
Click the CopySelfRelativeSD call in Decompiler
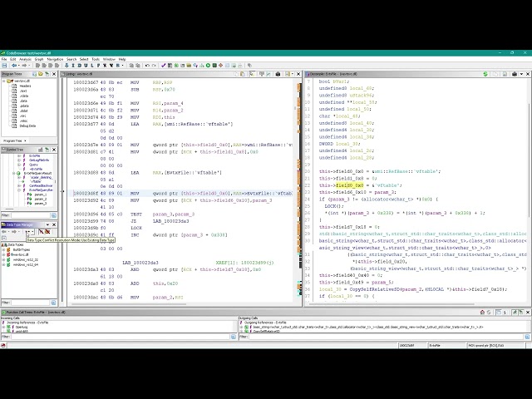tap(375, 289)
